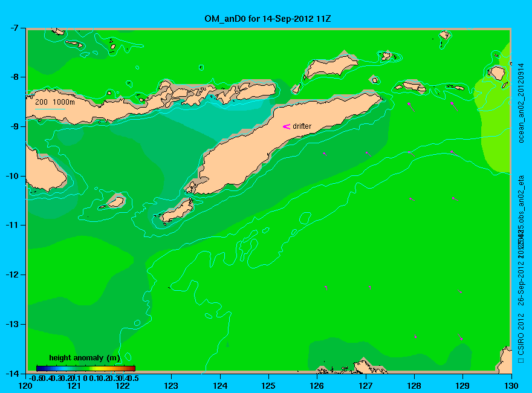Viewport: 532px width, 393px height.
Task: Select the plot title 'OM_anD0 for 14-Sep-2012 11Z'
Action: pos(267,19)
